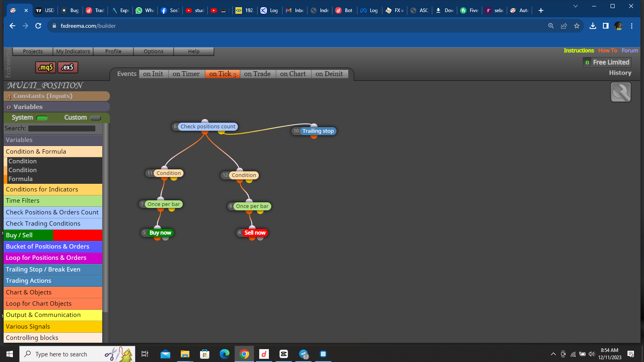644x362 pixels.
Task: Click the Chrome profile avatar icon
Action: pyautogui.click(x=619, y=26)
